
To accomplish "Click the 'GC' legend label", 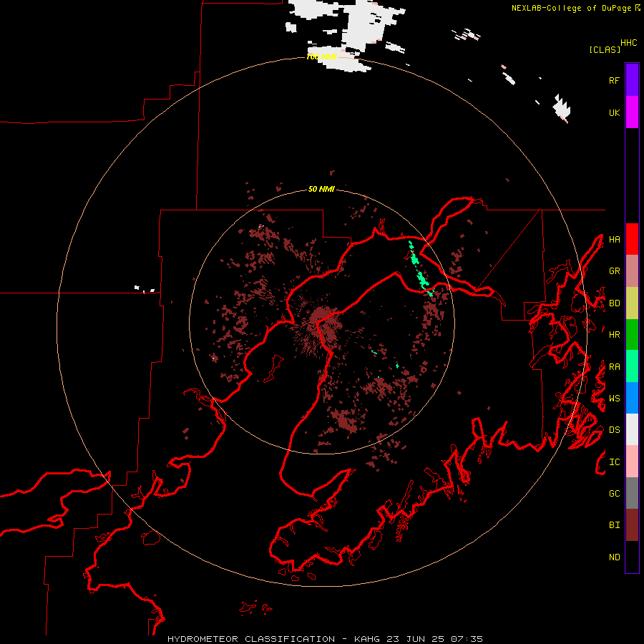I will pos(614,494).
